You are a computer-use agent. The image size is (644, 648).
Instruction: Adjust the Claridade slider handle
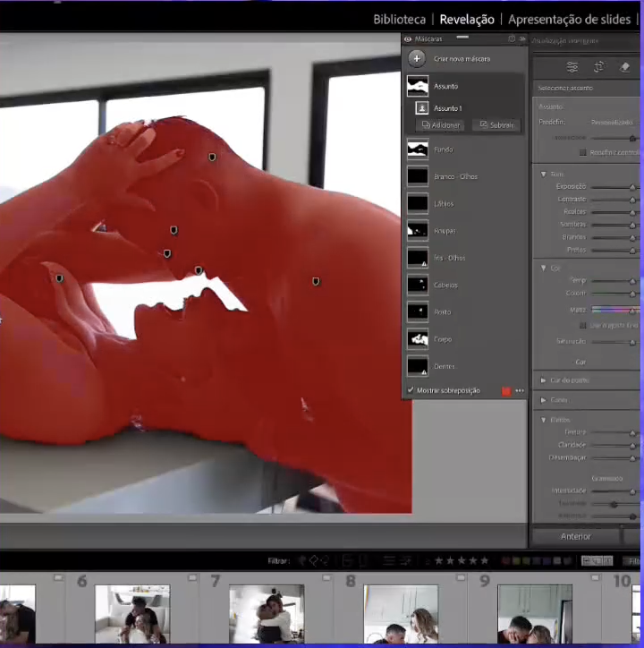[x=632, y=446]
